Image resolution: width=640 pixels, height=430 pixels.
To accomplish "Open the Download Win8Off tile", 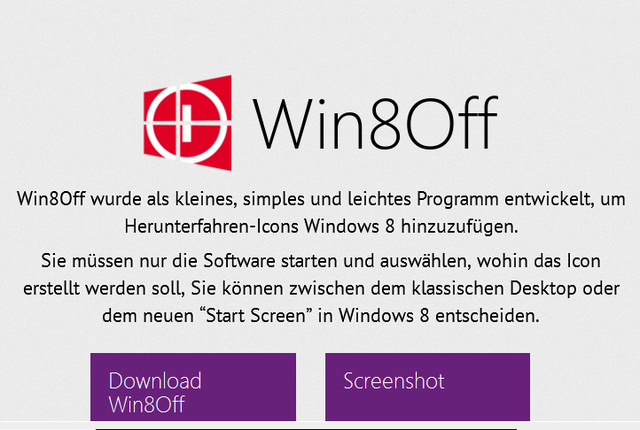I will (x=193, y=387).
